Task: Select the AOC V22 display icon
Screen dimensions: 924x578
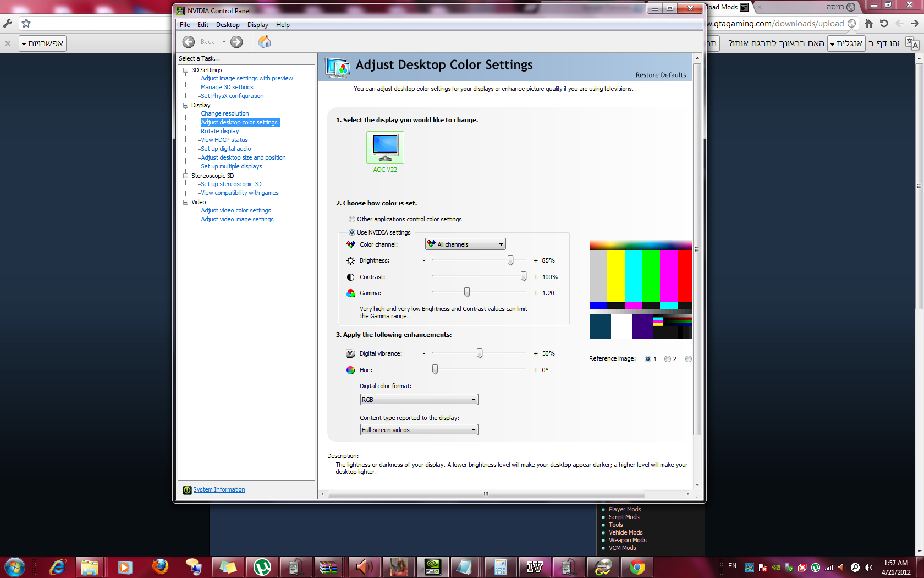Action: (385, 147)
